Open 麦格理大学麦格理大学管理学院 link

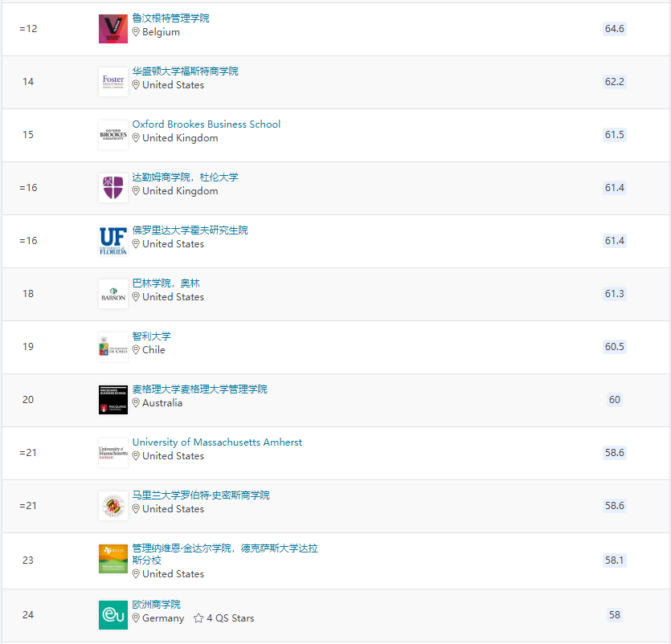coord(200,389)
